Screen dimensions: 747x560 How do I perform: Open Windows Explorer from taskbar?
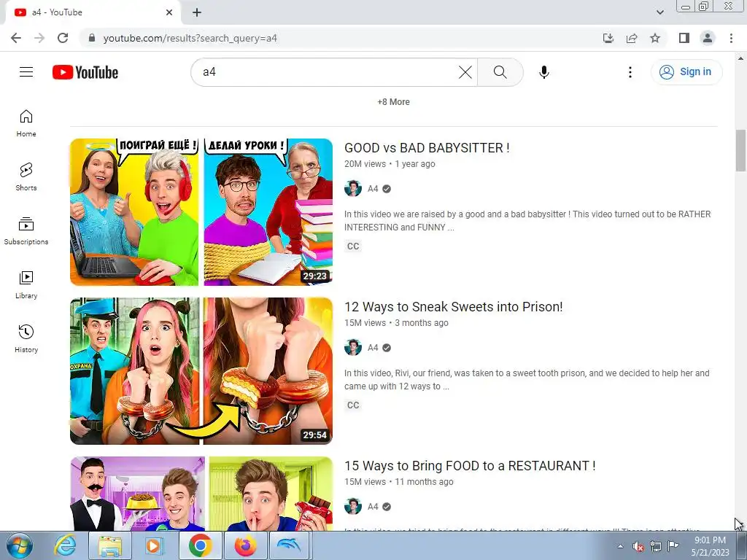(x=110, y=545)
